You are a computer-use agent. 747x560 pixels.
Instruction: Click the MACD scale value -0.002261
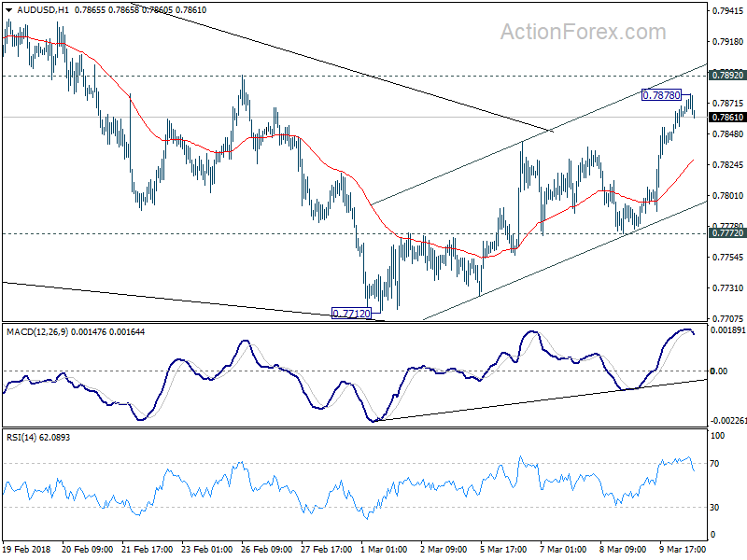coord(728,421)
